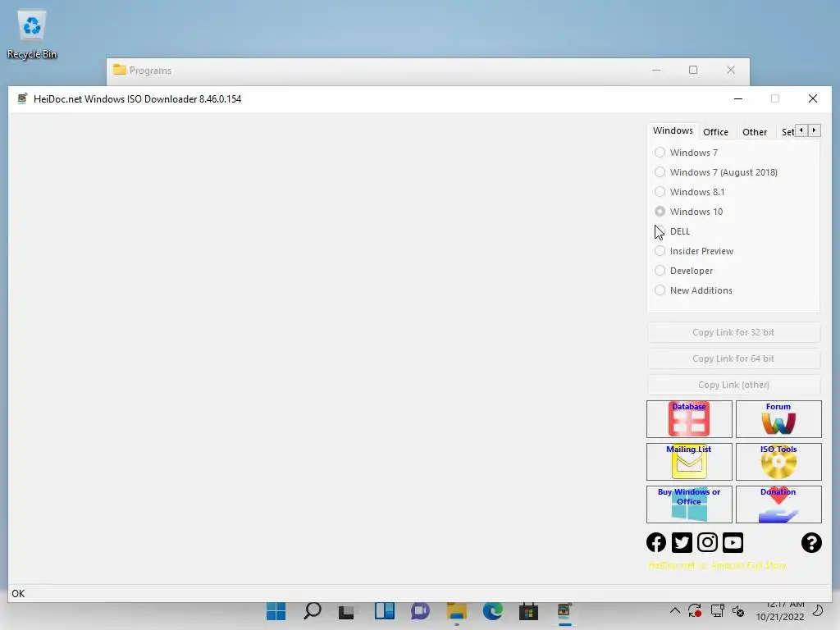Open the muted volume tray icon
The height and width of the screenshot is (630, 840).
(738, 611)
